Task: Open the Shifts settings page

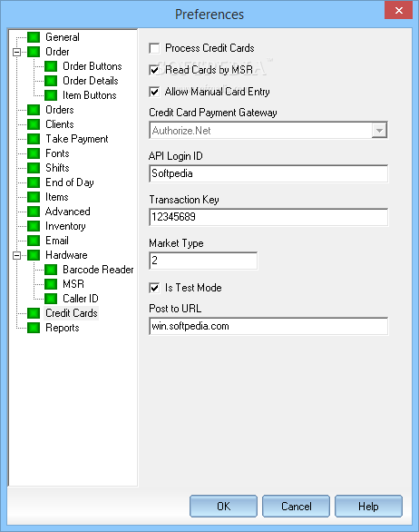Action: (57, 168)
